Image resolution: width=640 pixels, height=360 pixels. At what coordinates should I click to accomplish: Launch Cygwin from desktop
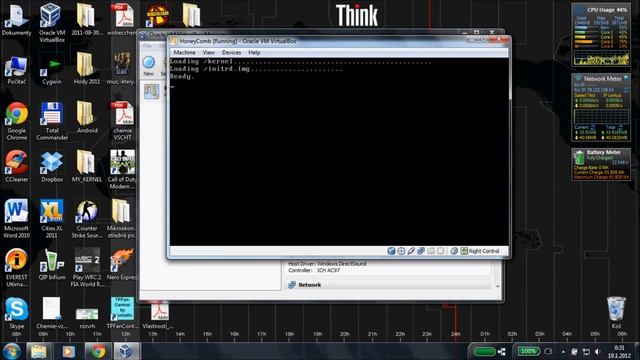(52, 69)
